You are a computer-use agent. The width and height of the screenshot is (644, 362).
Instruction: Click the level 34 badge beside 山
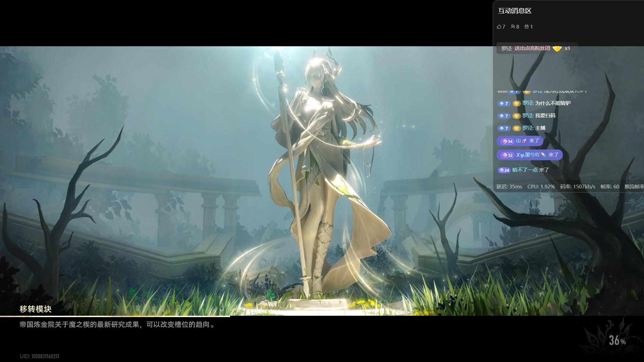point(507,141)
